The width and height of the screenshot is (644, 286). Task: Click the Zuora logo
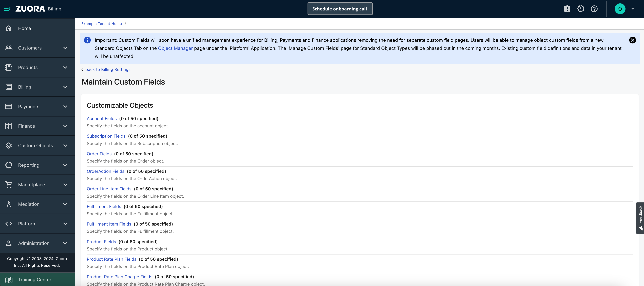pyautogui.click(x=30, y=9)
